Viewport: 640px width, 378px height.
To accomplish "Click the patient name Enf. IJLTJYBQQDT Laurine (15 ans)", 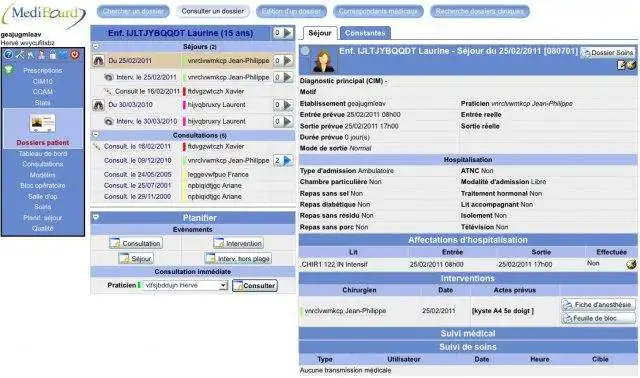I will [x=180, y=33].
